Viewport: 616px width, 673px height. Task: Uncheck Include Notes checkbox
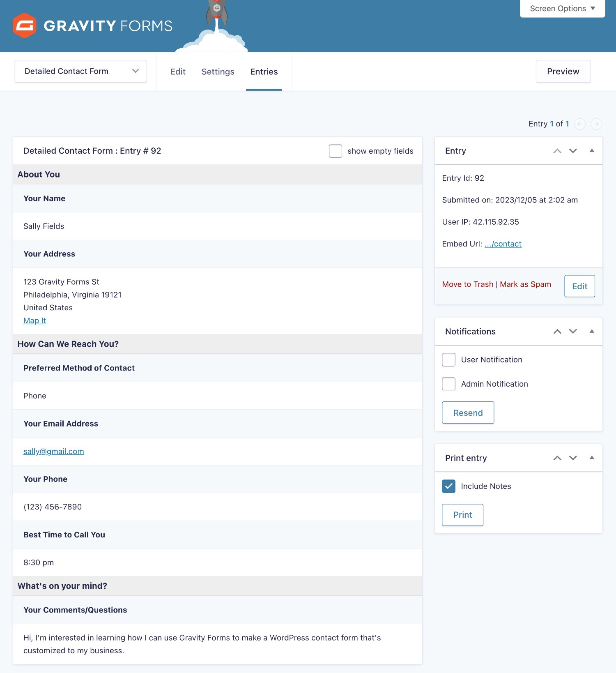coord(448,486)
